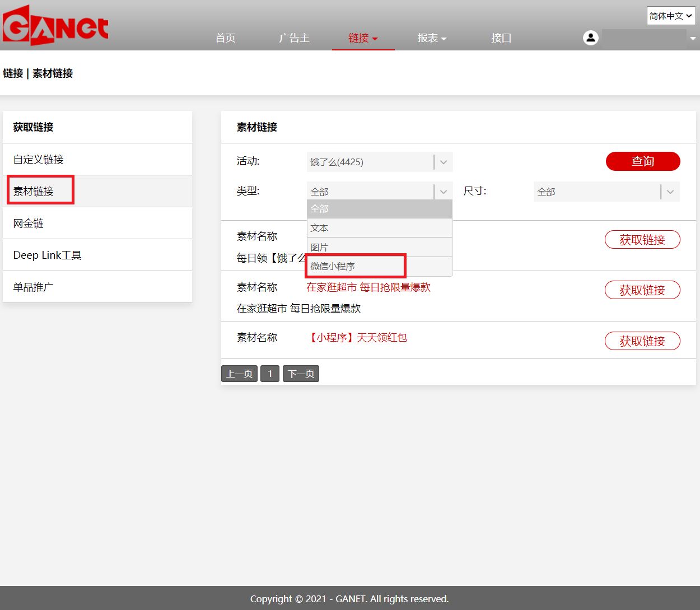Open the 链接 dropdown menu
The width and height of the screenshot is (700, 610).
click(363, 38)
